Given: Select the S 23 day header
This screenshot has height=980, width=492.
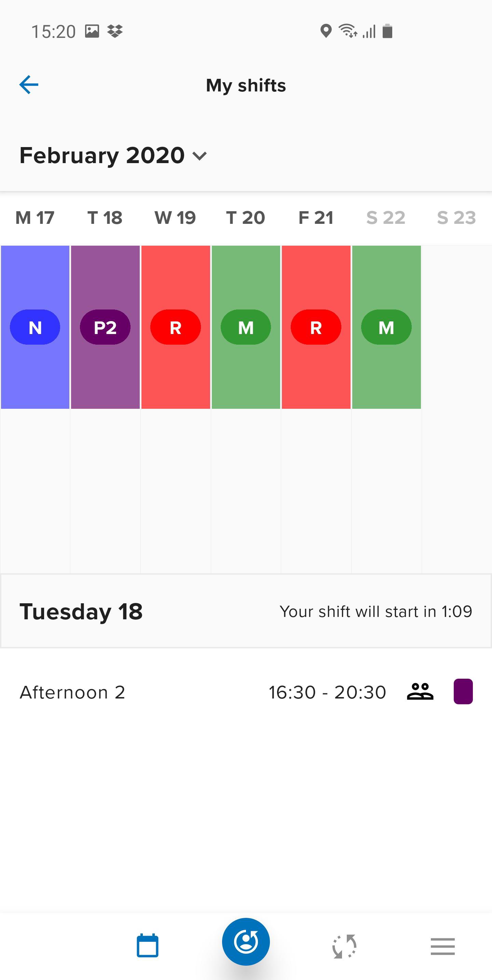Looking at the screenshot, I should coord(456,218).
